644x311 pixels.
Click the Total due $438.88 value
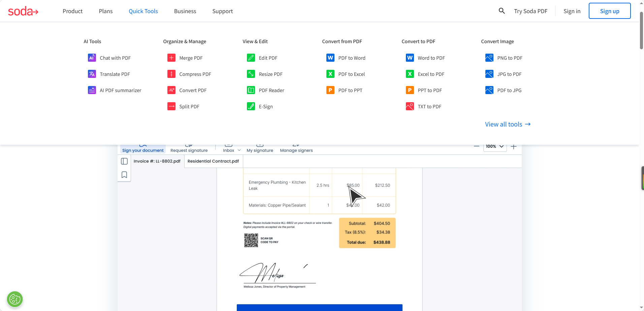click(x=382, y=242)
